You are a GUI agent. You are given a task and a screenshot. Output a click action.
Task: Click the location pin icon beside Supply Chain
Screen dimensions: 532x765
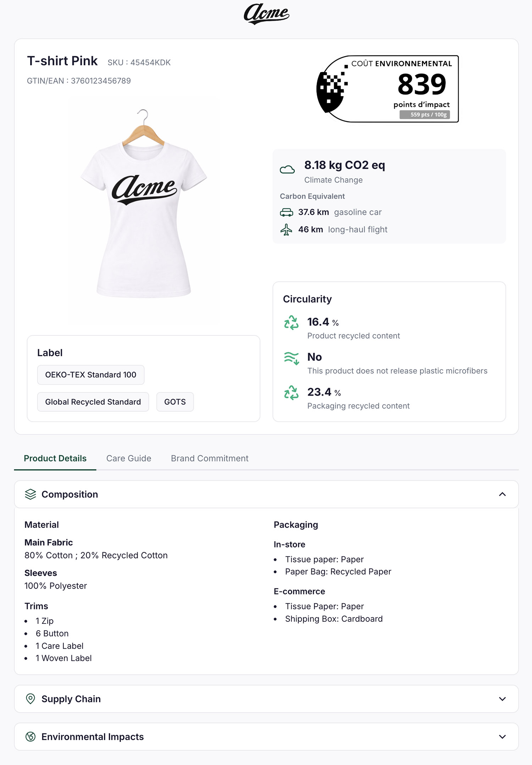(31, 699)
